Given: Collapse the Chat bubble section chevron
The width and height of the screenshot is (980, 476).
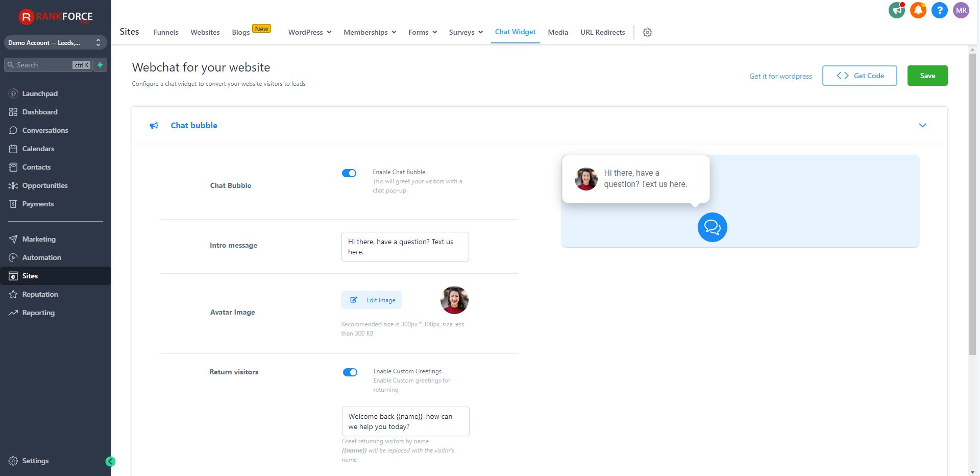Looking at the screenshot, I should tap(922, 126).
